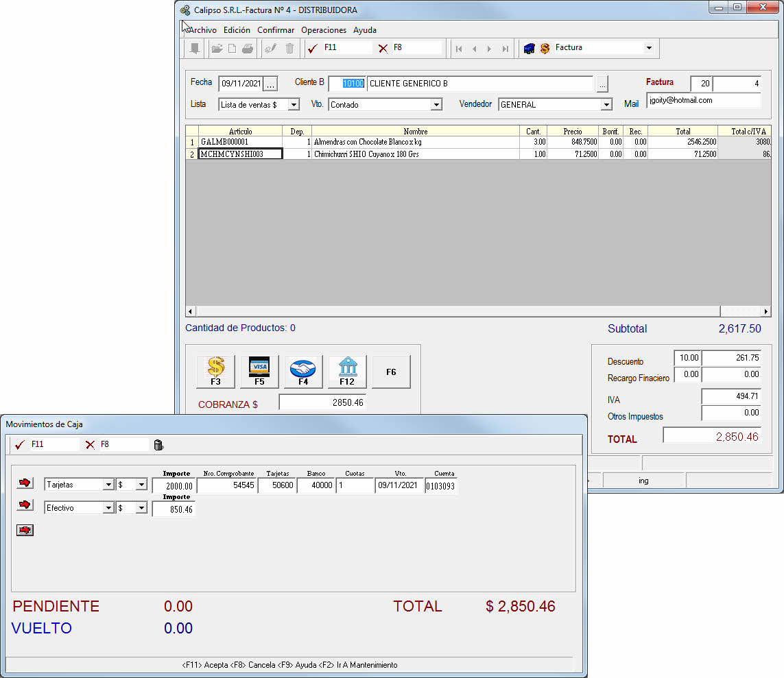Click horizontal scrollbar left arrow in grid
The width and height of the screenshot is (784, 678).
click(190, 311)
